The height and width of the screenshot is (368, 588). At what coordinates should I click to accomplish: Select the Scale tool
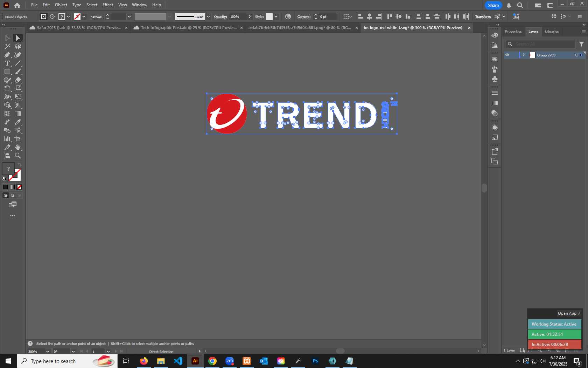point(18,88)
